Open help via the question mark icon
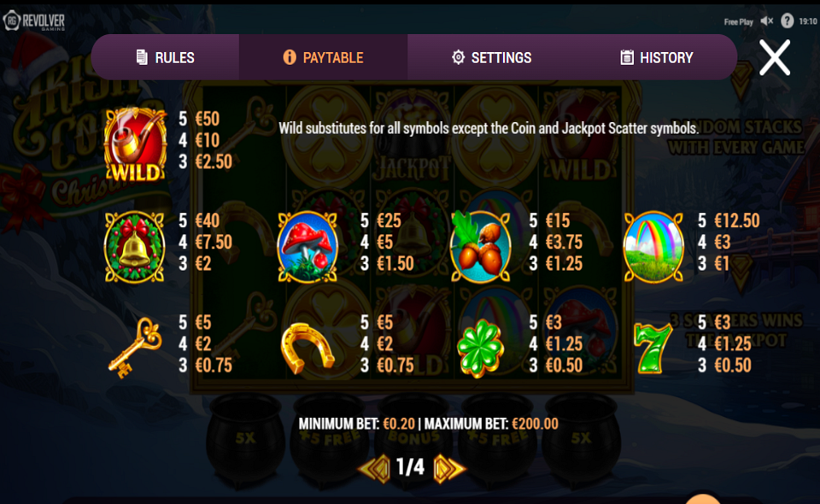Screen dimensions: 820x504 click(787, 21)
